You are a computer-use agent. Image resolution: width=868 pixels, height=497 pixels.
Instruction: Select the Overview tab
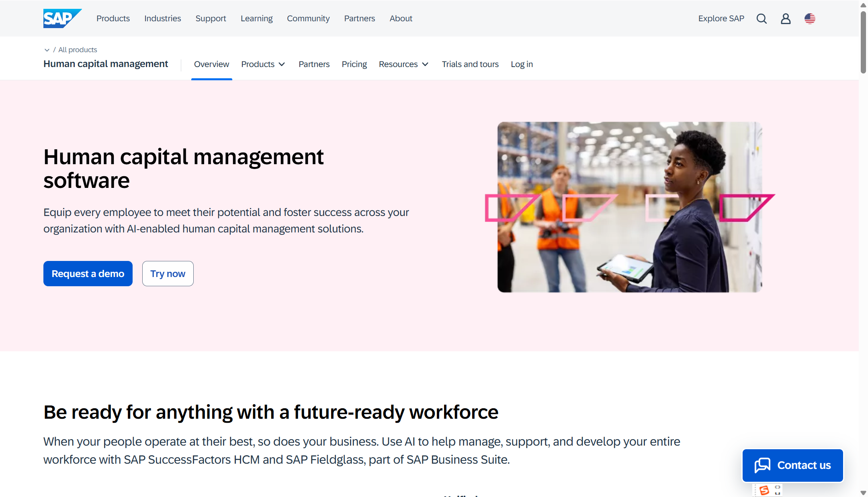pos(211,64)
